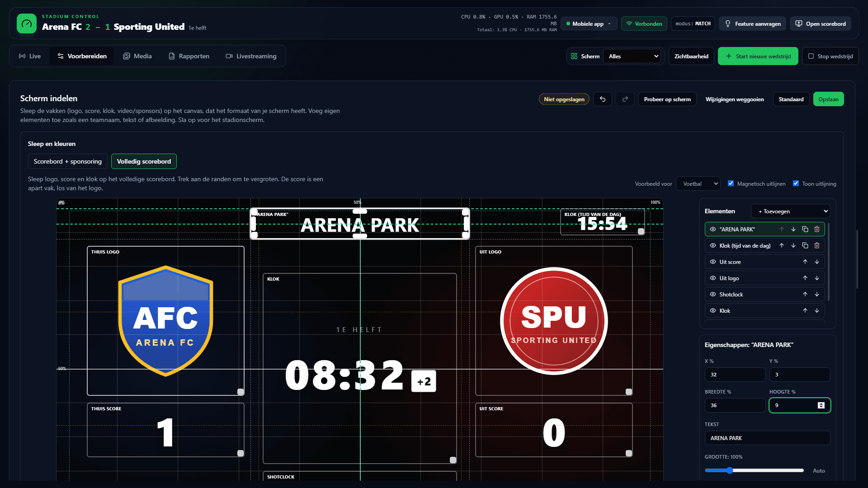Delete the "ARENA PARK" element
Image resolution: width=868 pixels, height=488 pixels.
coord(817,229)
